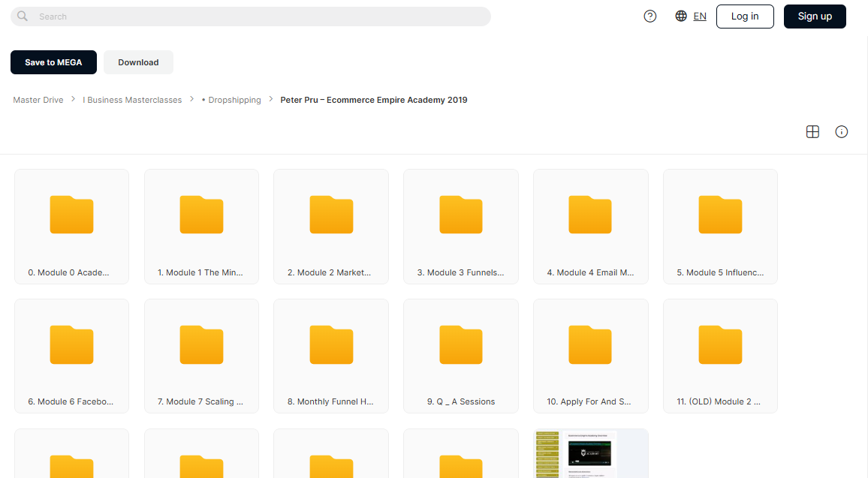
Task: Click the Sign up button
Action: pos(814,16)
